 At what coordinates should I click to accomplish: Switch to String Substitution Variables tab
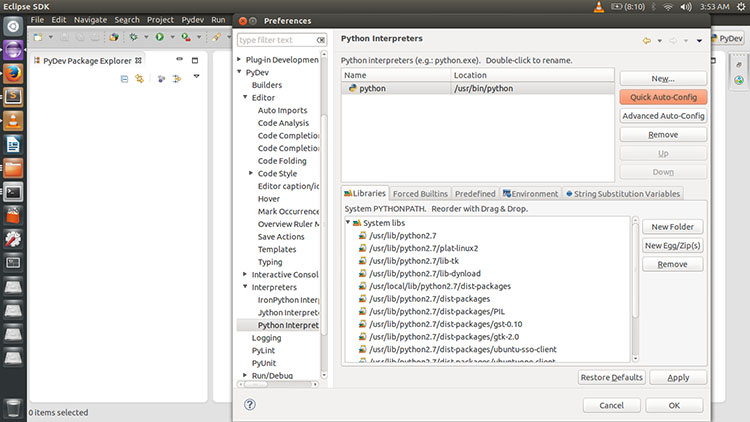[623, 194]
